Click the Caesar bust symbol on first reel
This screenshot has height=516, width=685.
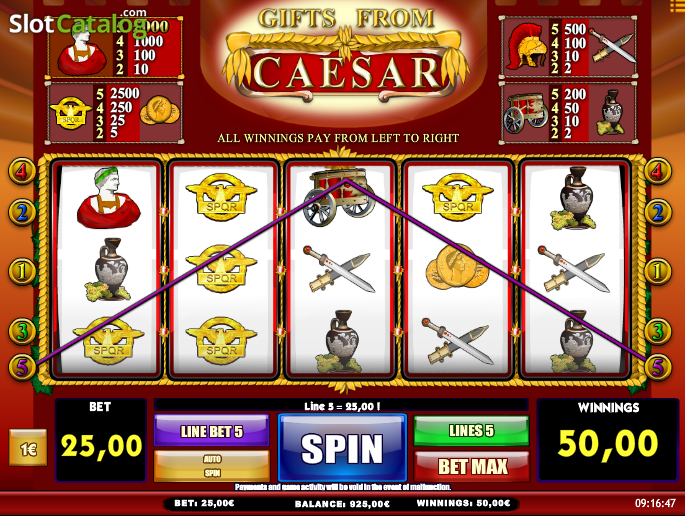click(x=108, y=198)
